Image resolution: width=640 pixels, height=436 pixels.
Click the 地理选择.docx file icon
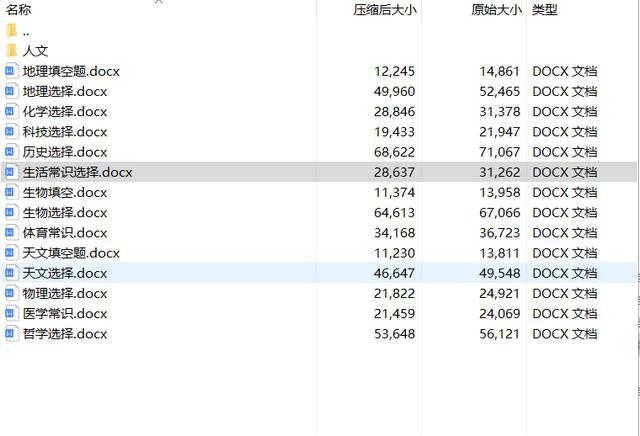[11, 91]
